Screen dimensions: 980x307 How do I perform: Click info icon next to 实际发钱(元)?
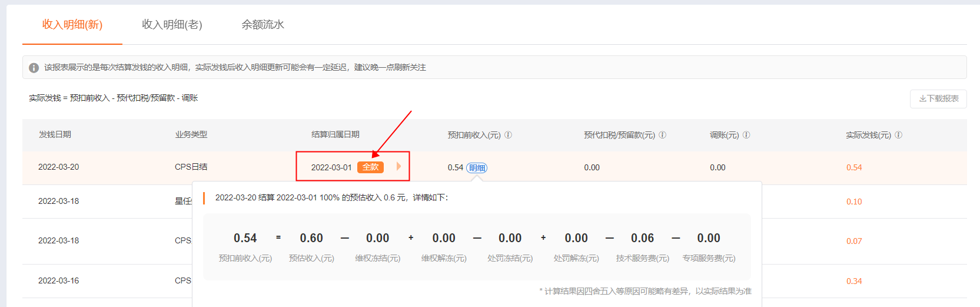tap(899, 135)
